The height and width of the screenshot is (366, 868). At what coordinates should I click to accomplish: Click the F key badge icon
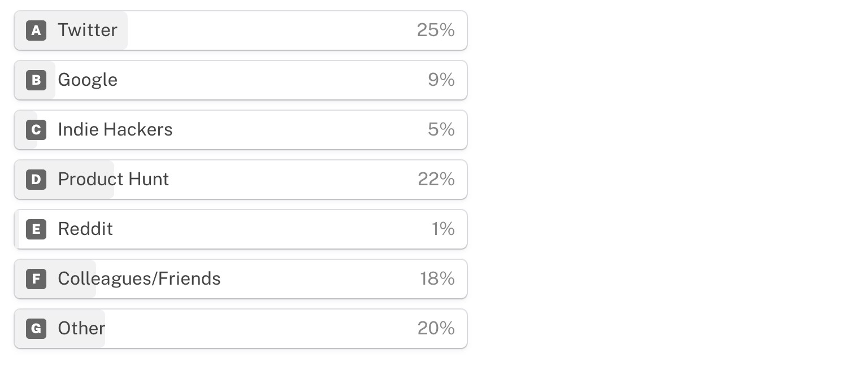[36, 279]
